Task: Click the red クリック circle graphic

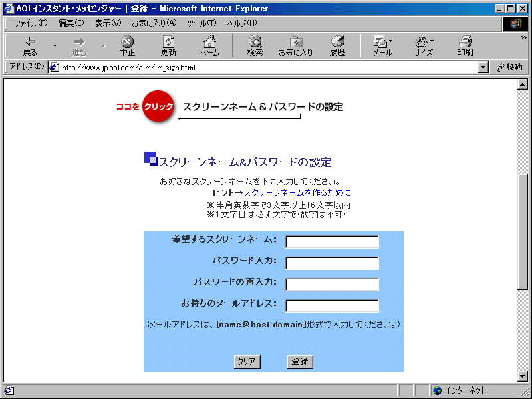Action: (158, 106)
